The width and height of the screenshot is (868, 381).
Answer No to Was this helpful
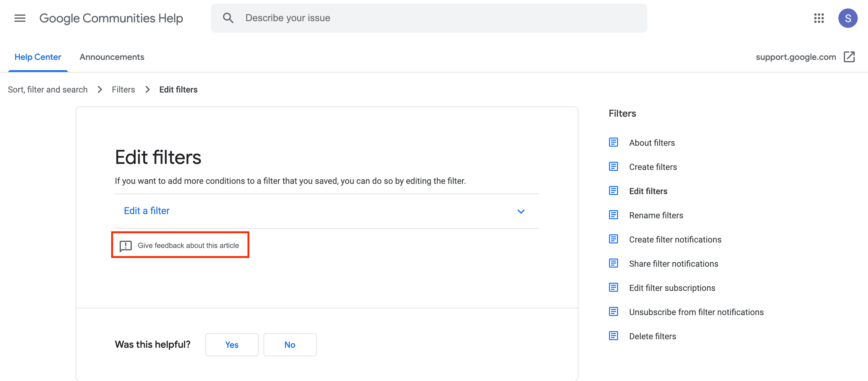click(290, 345)
